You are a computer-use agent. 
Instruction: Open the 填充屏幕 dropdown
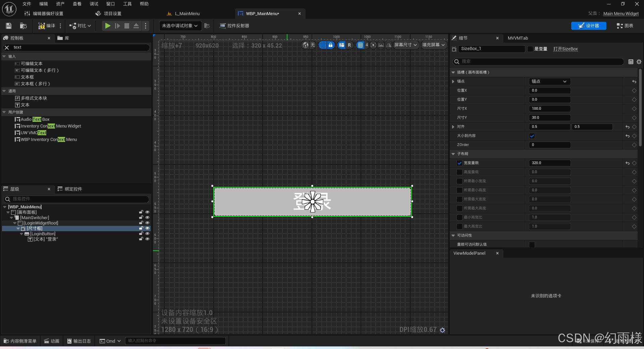point(434,45)
